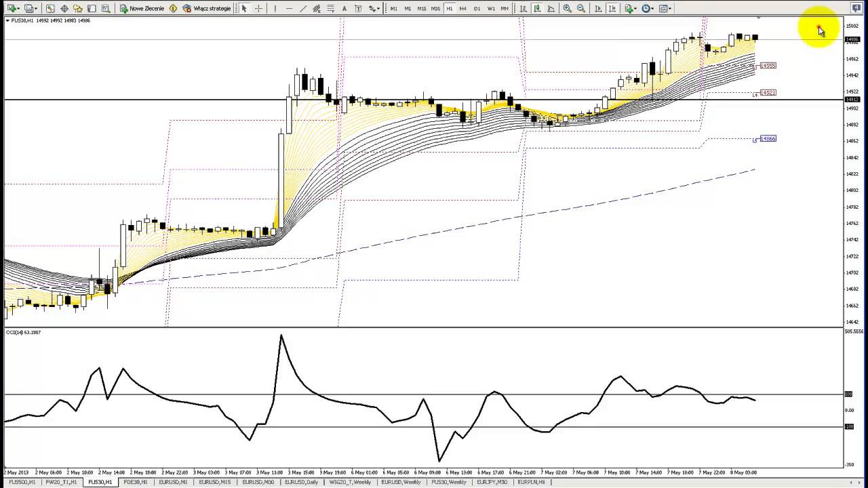Open the Profiles menu icon
868x488 pixels.
pos(30,8)
